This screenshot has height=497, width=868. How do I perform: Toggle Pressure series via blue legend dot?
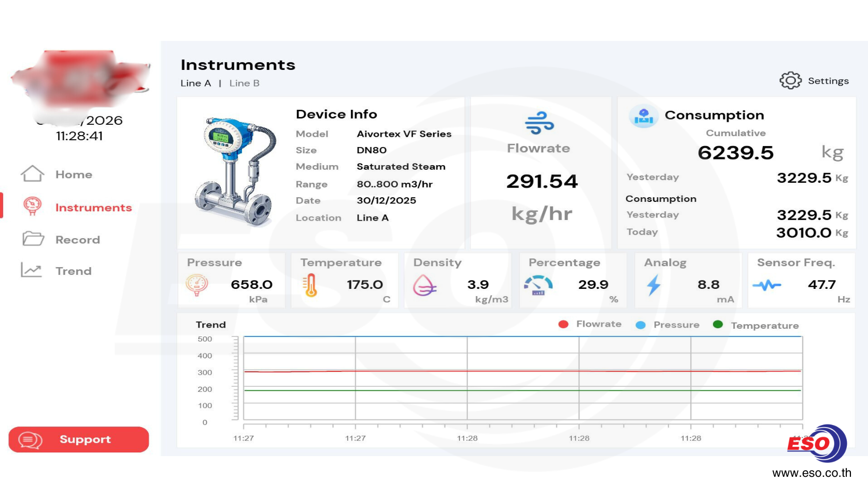point(641,325)
